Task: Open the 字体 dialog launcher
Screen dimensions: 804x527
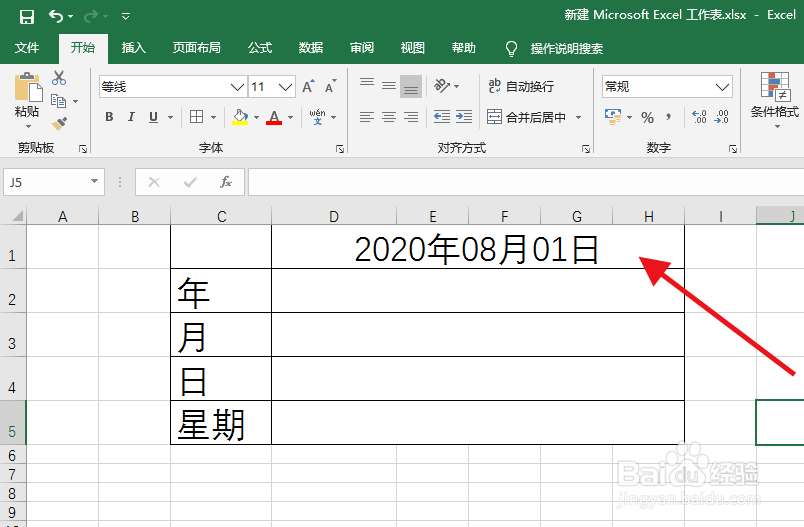Action: click(339, 149)
